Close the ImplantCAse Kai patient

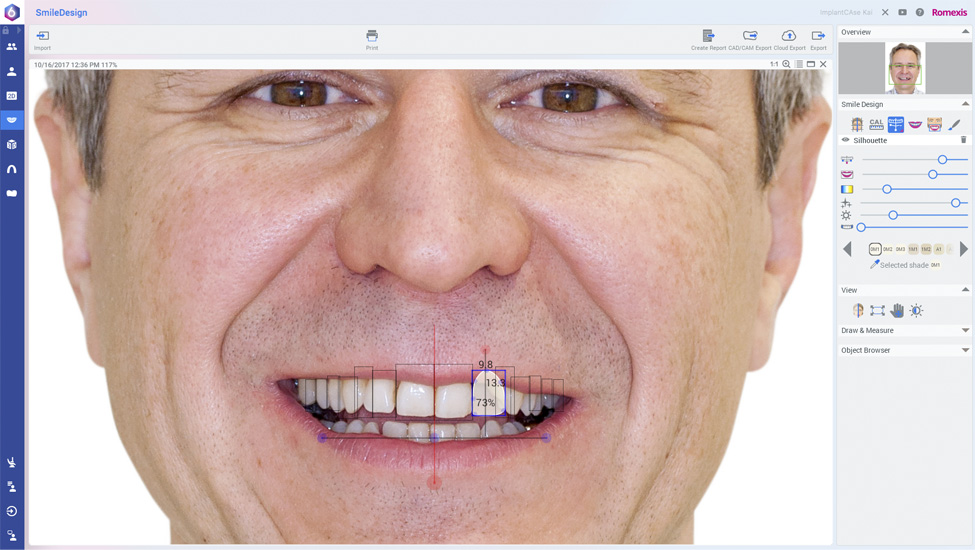pos(885,12)
